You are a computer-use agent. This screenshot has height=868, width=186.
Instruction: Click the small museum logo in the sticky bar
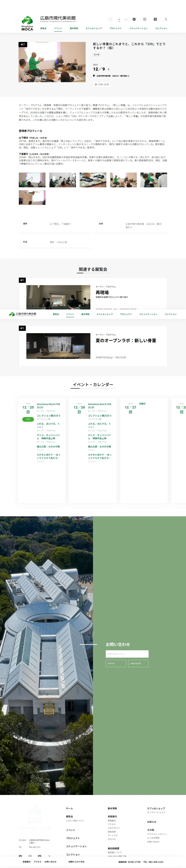[x=23, y=314]
